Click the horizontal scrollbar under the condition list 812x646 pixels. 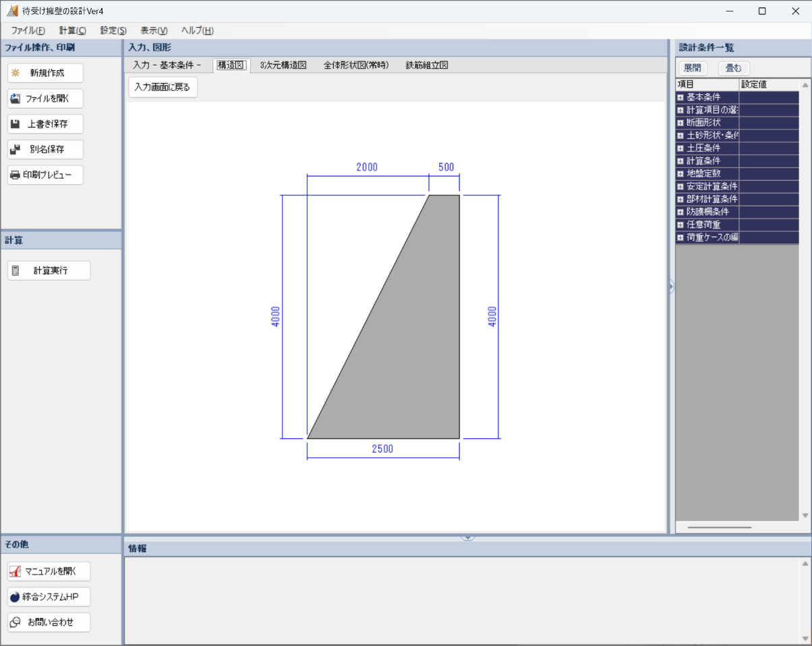click(719, 527)
